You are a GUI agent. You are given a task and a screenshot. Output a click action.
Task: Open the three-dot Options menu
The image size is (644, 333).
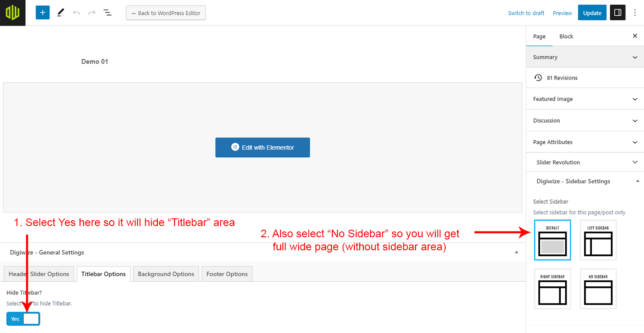pos(635,13)
